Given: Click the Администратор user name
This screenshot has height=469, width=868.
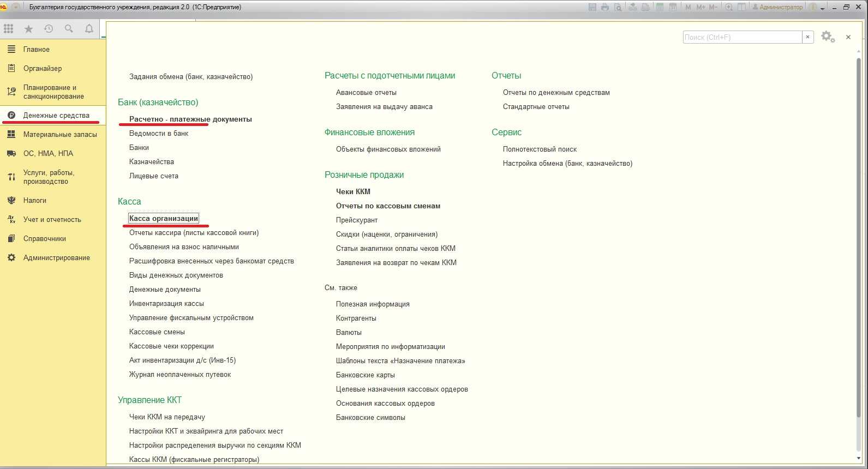Looking at the screenshot, I should pos(781,7).
